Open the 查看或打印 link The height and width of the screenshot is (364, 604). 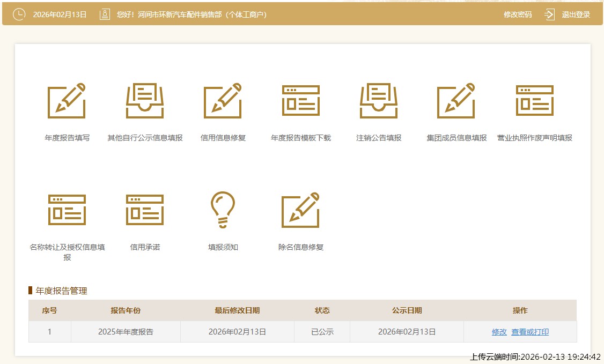click(x=530, y=332)
